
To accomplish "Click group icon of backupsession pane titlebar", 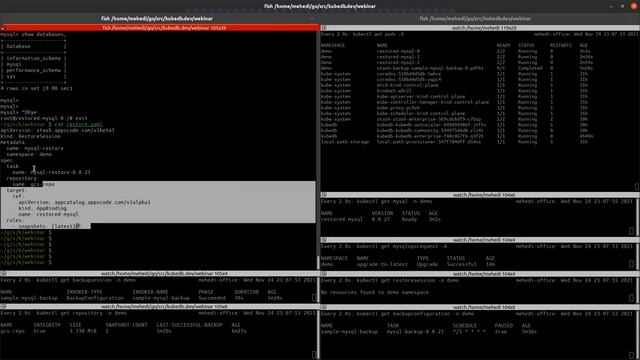I will point(3,273).
